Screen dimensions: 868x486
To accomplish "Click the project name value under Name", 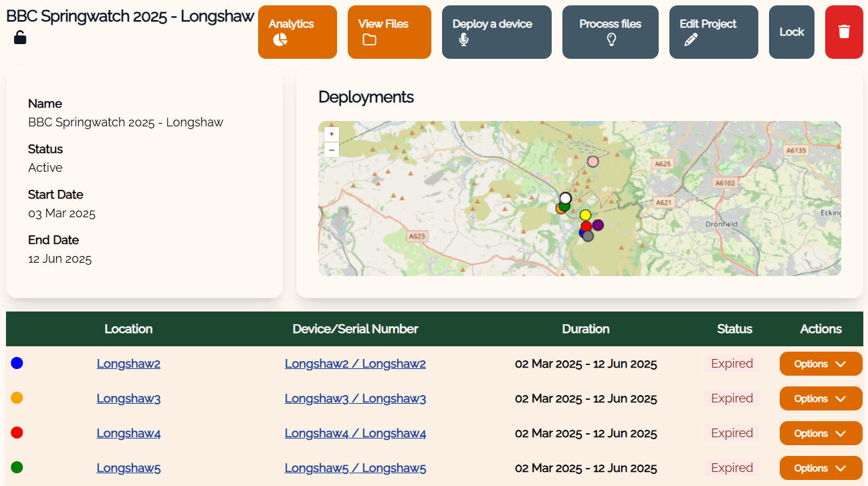I will (x=126, y=122).
